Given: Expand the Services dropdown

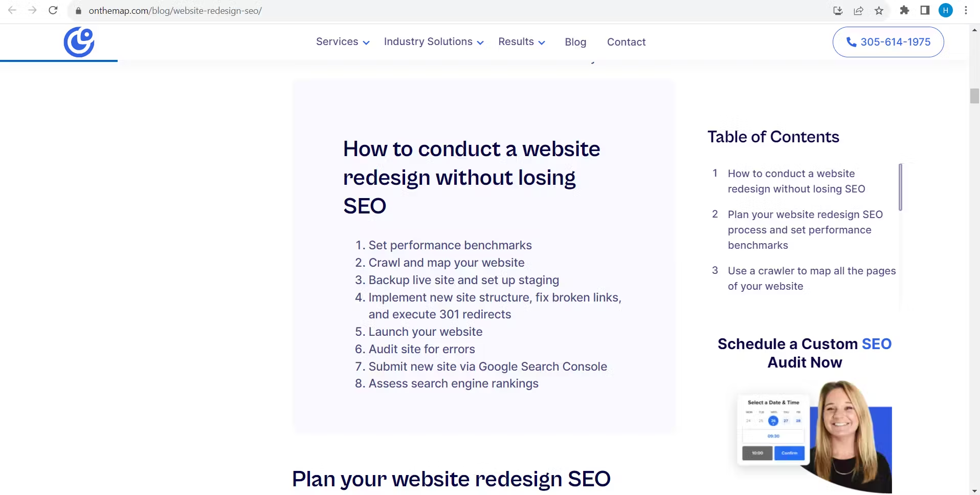Looking at the screenshot, I should [343, 42].
